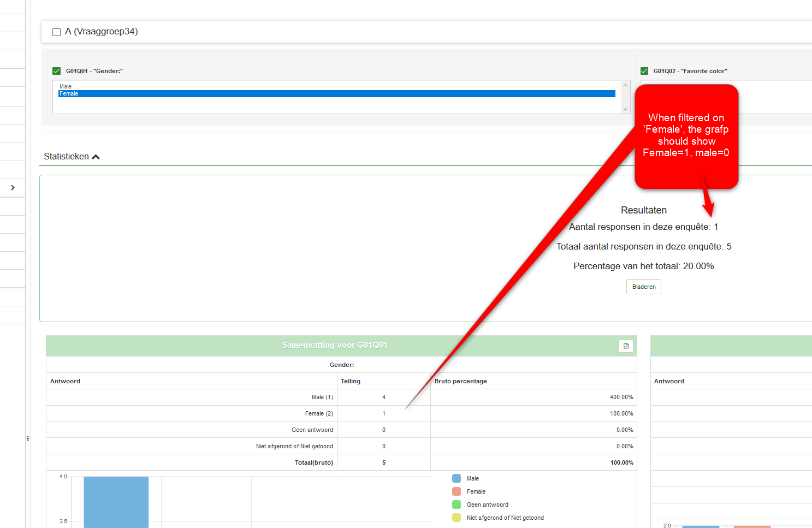This screenshot has width=812, height=528.
Task: Export the G01Q01 summary as PDF
Action: [x=626, y=346]
